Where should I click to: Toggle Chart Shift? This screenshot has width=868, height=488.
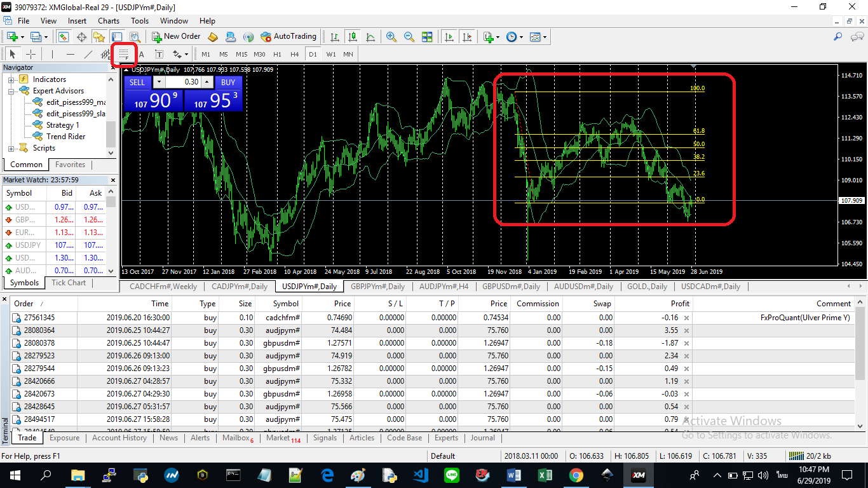468,37
